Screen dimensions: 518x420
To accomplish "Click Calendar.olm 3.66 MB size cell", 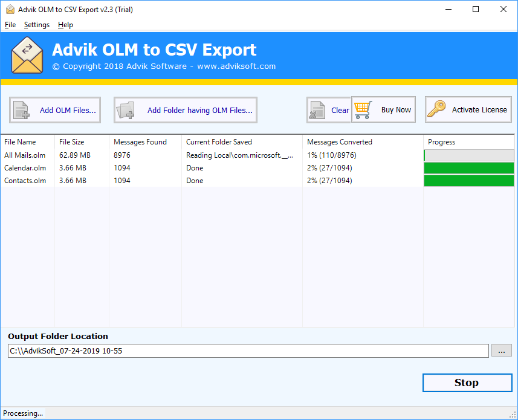I will click(x=73, y=168).
